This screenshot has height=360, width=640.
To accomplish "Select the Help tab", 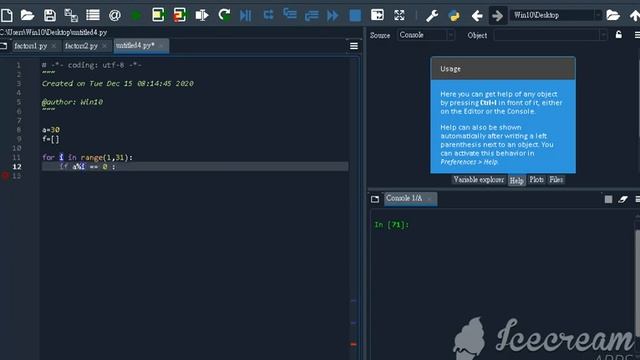I will point(516,180).
